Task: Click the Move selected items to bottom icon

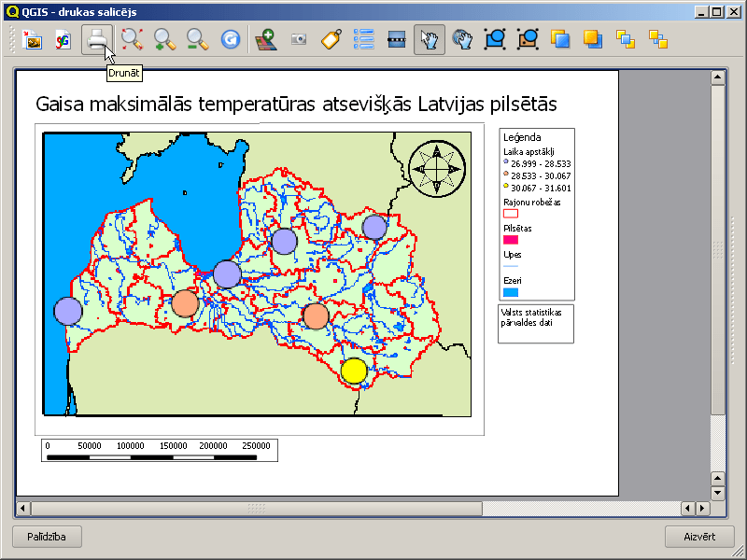Action: tap(658, 39)
